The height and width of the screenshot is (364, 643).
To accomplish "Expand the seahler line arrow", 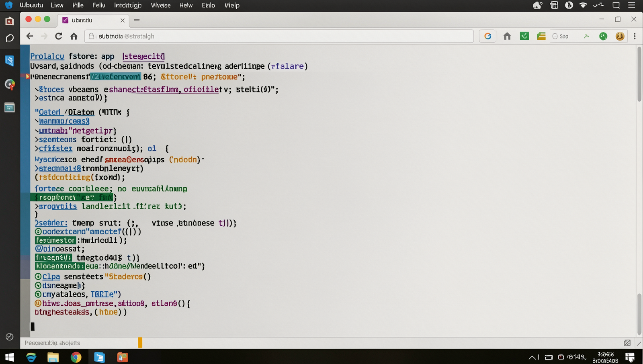I will pyautogui.click(x=37, y=223).
